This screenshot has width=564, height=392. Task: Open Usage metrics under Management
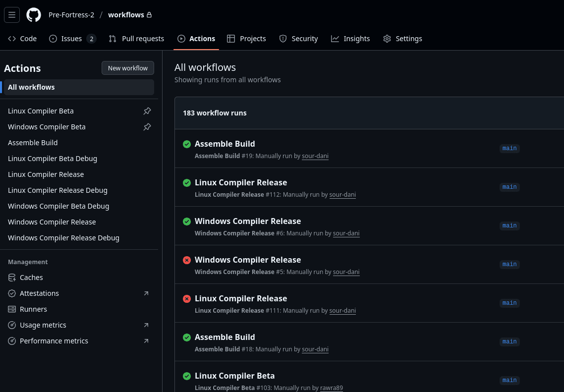43,325
